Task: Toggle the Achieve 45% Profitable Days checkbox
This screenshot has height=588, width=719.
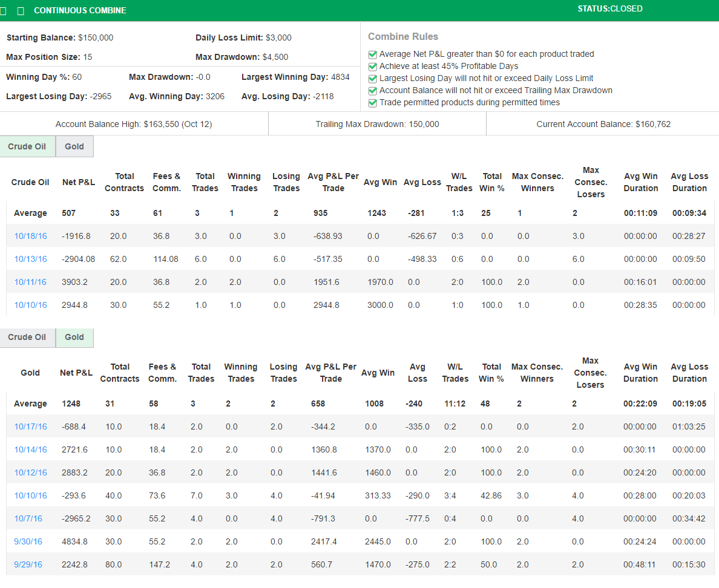Action: (372, 66)
